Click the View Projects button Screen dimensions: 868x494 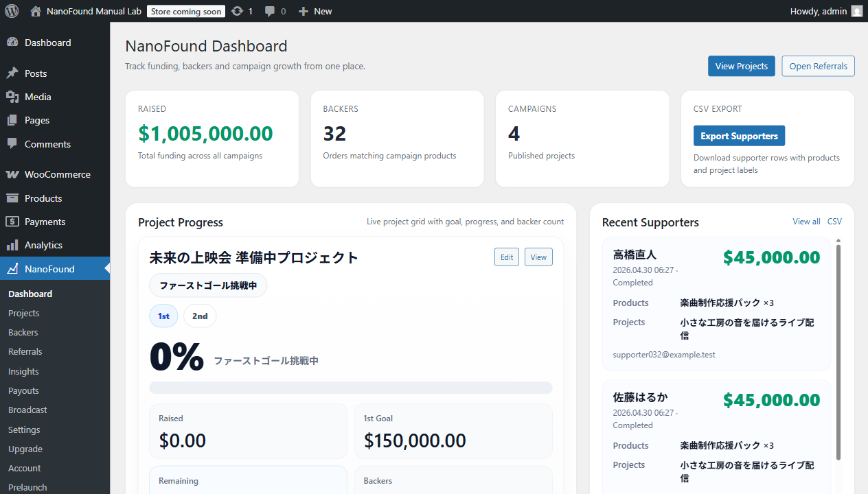point(742,66)
